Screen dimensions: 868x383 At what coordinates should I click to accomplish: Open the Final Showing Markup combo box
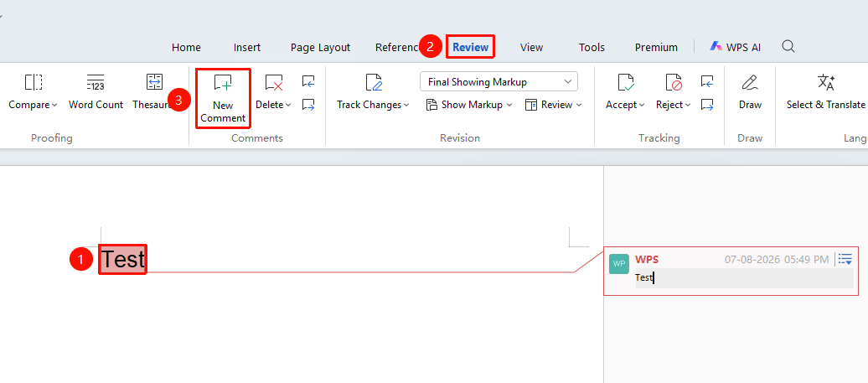pos(499,82)
